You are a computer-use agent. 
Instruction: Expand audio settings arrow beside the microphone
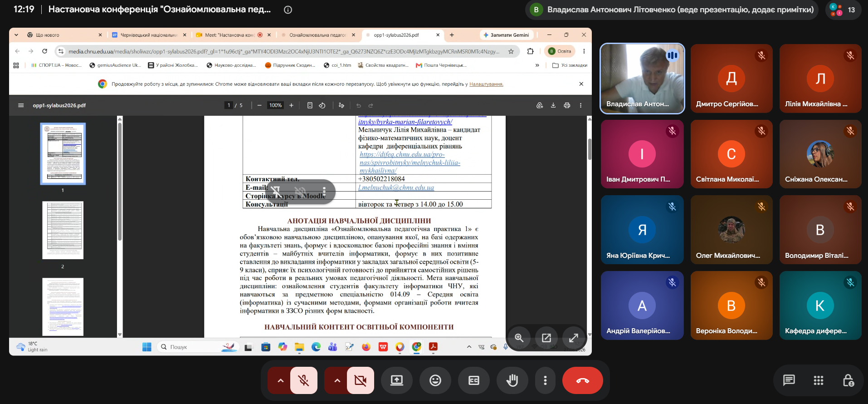[x=280, y=380]
